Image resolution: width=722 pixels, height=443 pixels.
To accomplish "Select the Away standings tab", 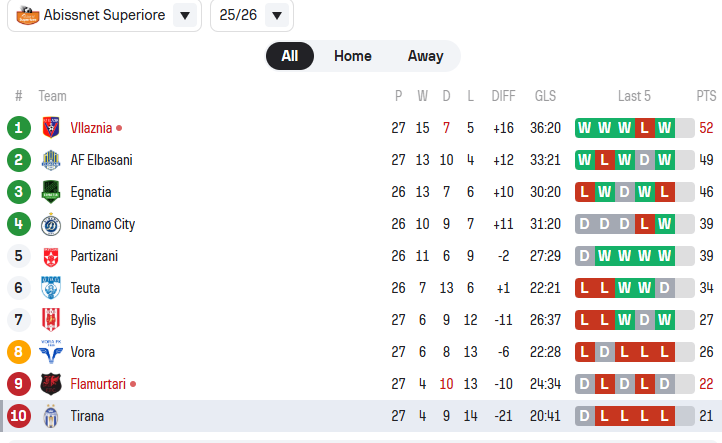I will (425, 56).
